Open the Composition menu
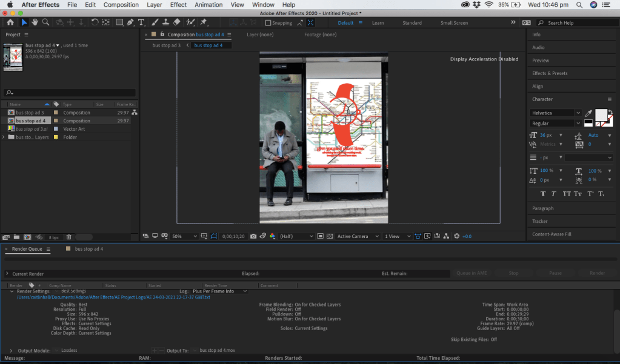620x364 pixels. [x=121, y=5]
